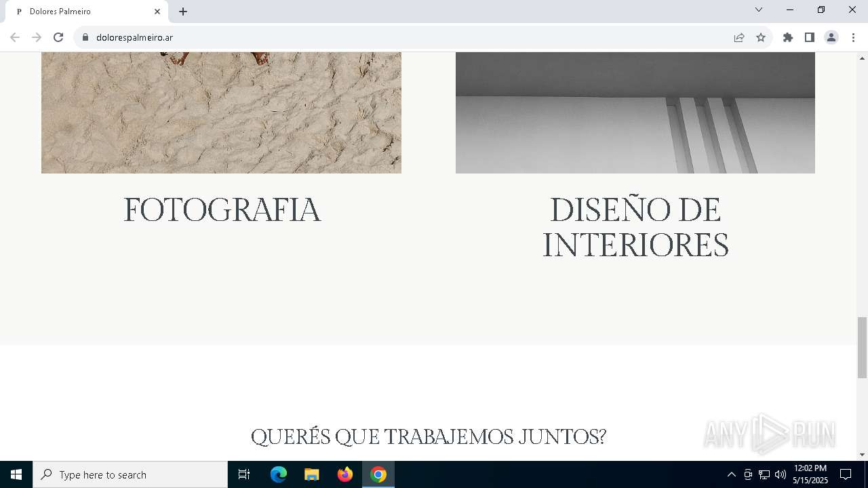Open the volume control tray icon
The image size is (868, 488).
coord(781,474)
